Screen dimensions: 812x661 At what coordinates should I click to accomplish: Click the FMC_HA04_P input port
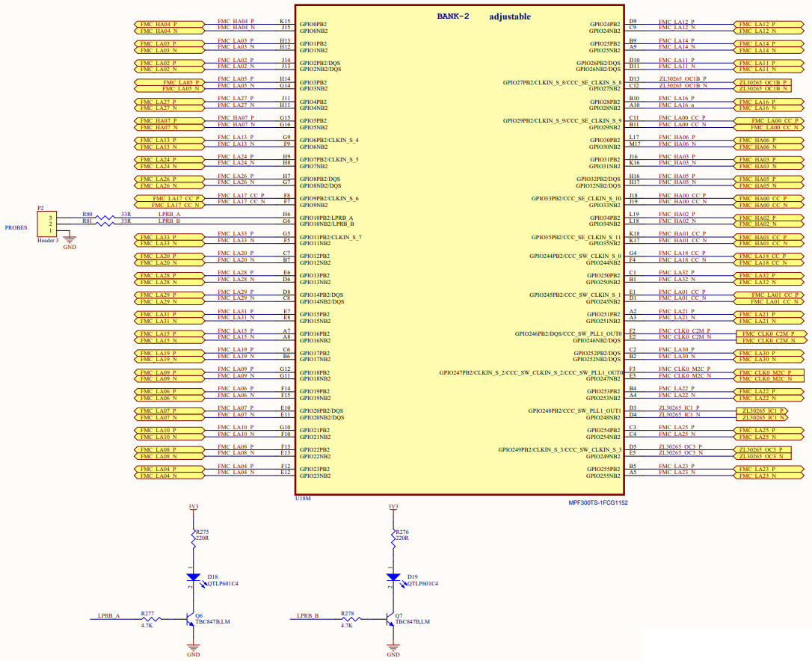coord(165,23)
